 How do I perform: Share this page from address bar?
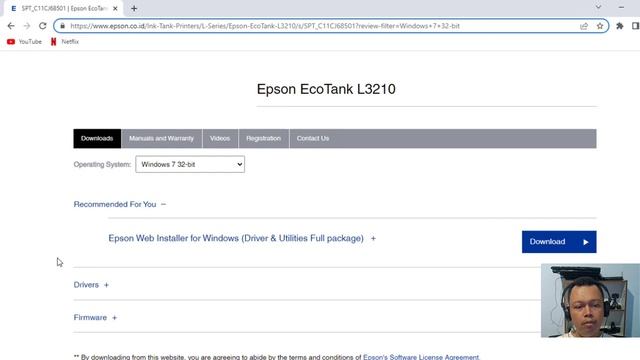pyautogui.click(x=584, y=26)
